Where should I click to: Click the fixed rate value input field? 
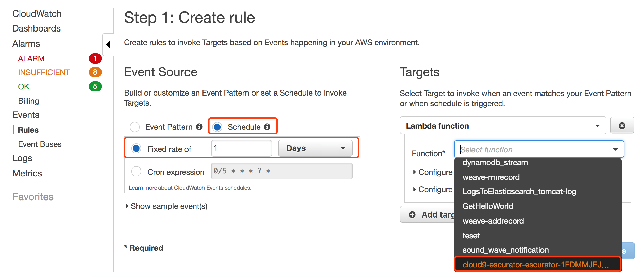pyautogui.click(x=241, y=148)
